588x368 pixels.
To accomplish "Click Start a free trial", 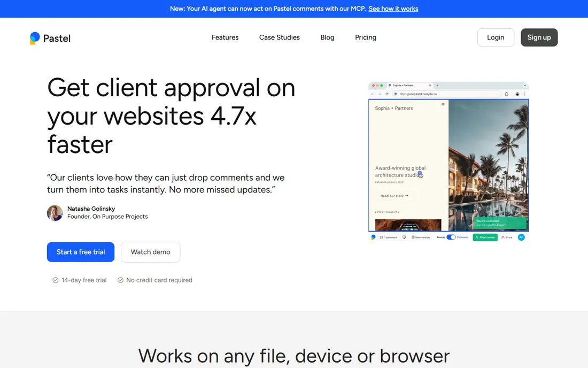I will click(81, 252).
